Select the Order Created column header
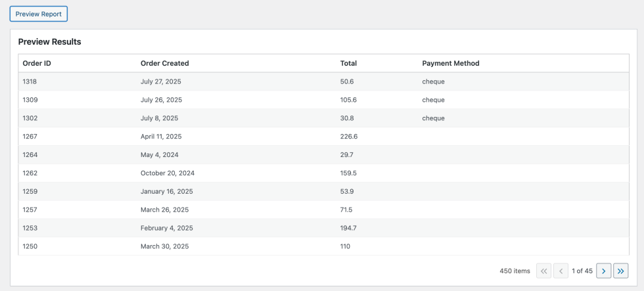This screenshot has width=644, height=291. (165, 63)
